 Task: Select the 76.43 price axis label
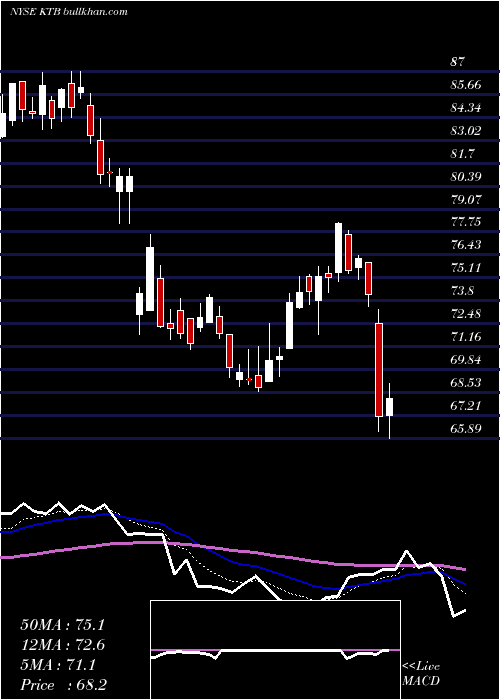point(467,245)
